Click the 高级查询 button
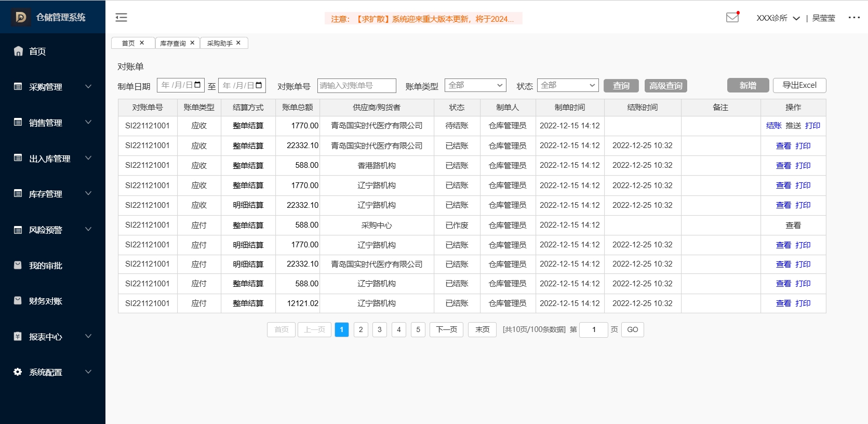868x424 pixels. tap(665, 86)
